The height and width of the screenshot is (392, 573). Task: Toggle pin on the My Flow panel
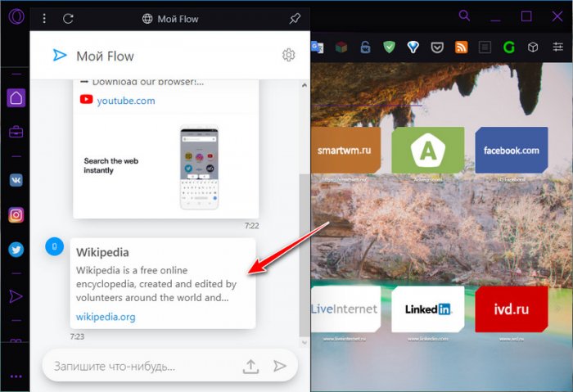[295, 19]
